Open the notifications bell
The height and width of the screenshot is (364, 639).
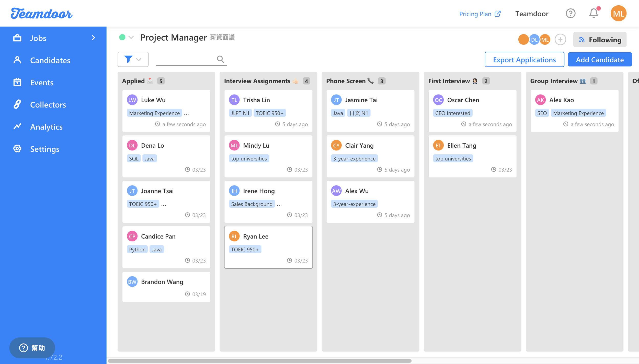tap(594, 13)
